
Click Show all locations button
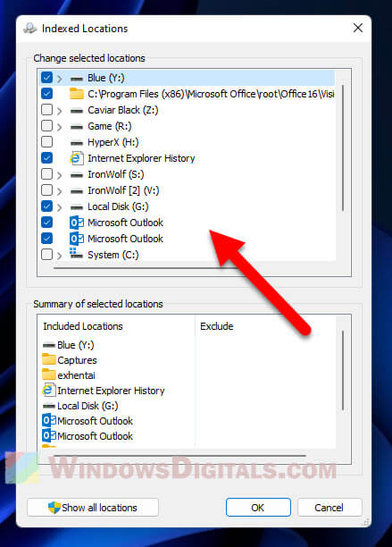pyautogui.click(x=93, y=508)
